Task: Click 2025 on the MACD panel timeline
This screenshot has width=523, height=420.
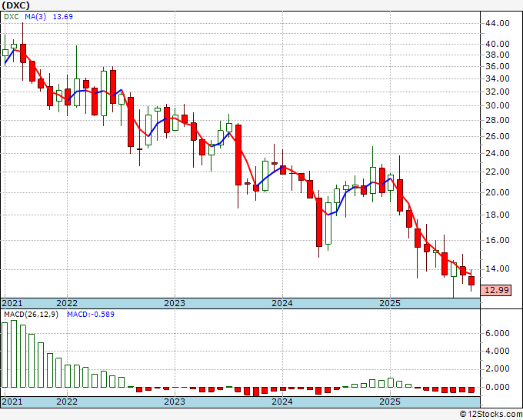Action: point(390,402)
